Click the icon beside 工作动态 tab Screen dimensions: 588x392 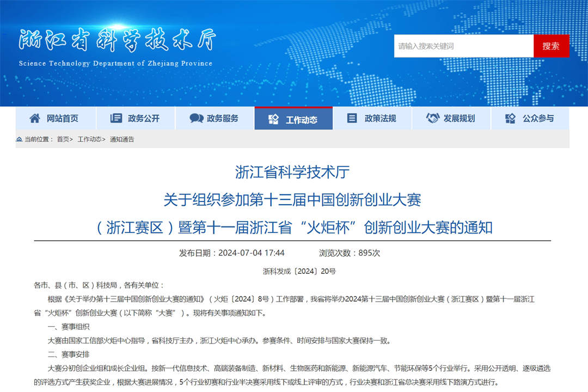pos(274,119)
